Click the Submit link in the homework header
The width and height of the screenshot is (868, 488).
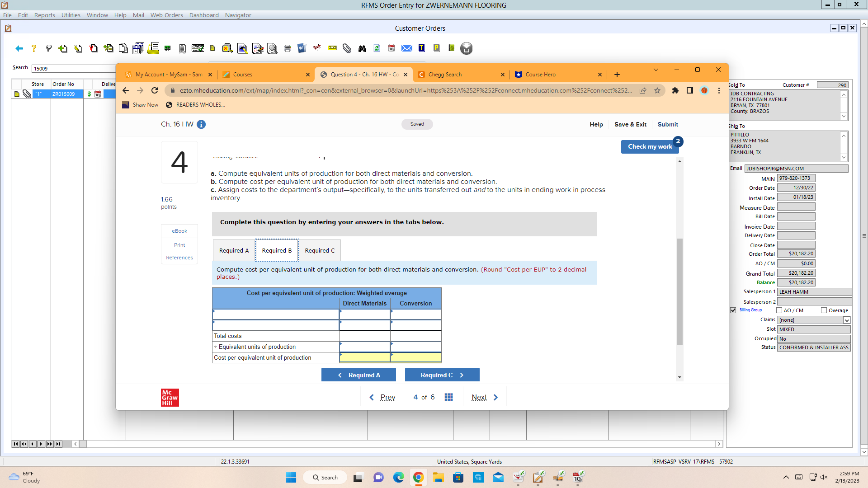tap(668, 124)
